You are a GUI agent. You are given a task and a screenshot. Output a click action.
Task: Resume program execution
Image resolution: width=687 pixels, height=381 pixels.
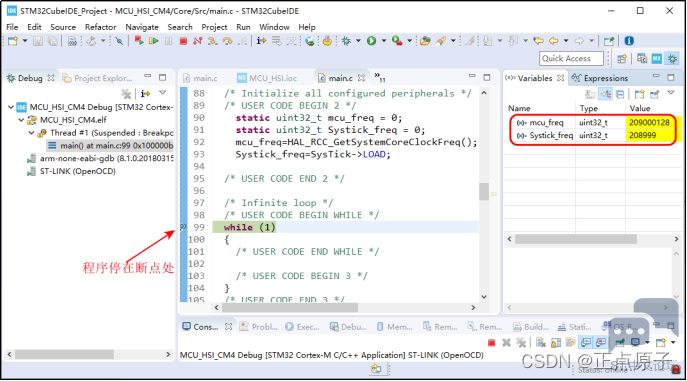(x=154, y=41)
